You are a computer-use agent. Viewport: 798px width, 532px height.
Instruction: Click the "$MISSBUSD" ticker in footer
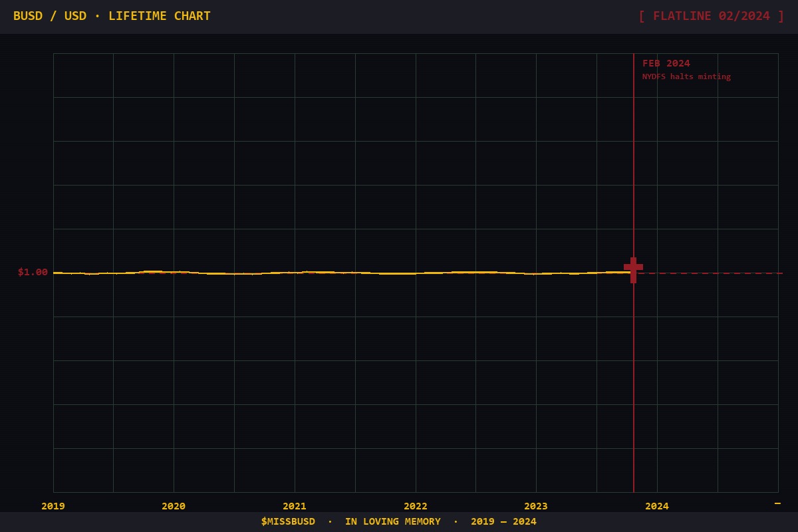click(x=288, y=521)
